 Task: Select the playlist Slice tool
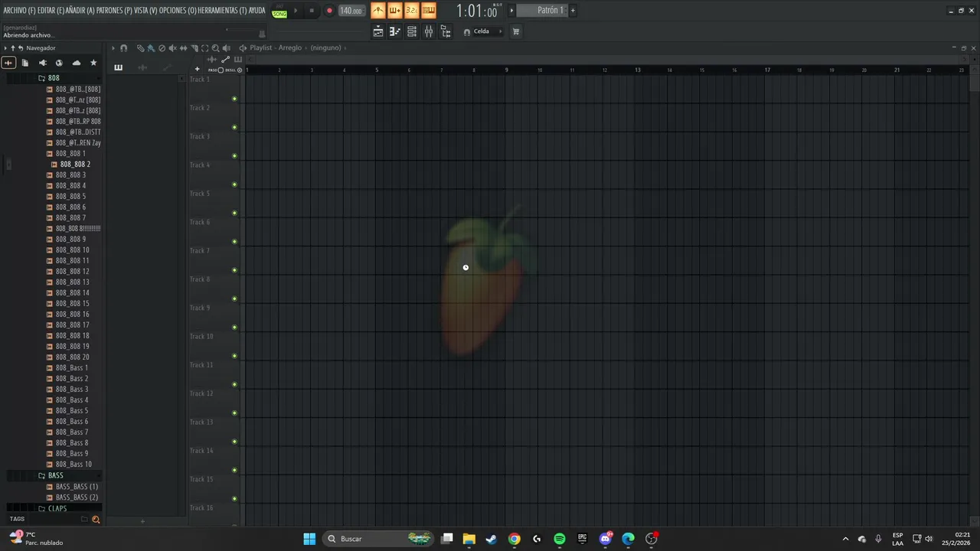[x=194, y=47]
